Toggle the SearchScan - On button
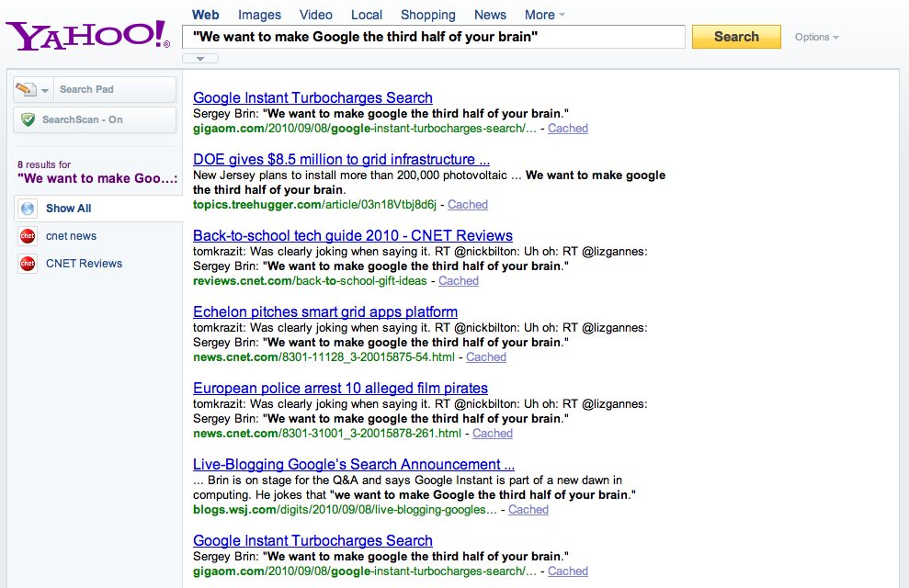 [95, 120]
